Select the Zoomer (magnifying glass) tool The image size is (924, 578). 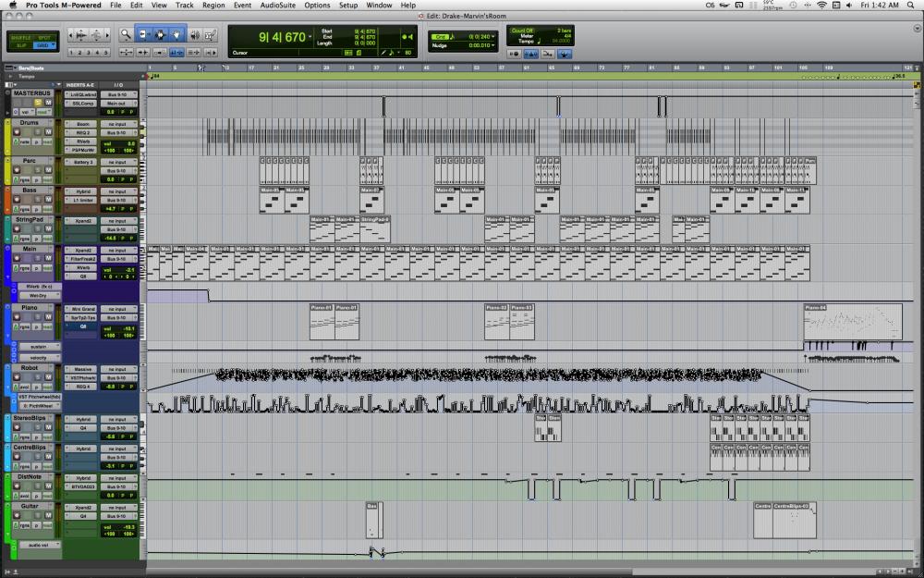[126, 35]
